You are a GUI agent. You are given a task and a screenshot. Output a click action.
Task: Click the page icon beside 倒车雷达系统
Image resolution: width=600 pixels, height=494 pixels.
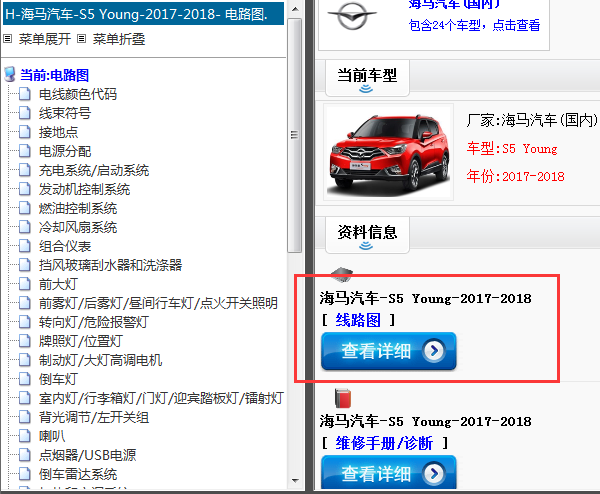[25, 474]
